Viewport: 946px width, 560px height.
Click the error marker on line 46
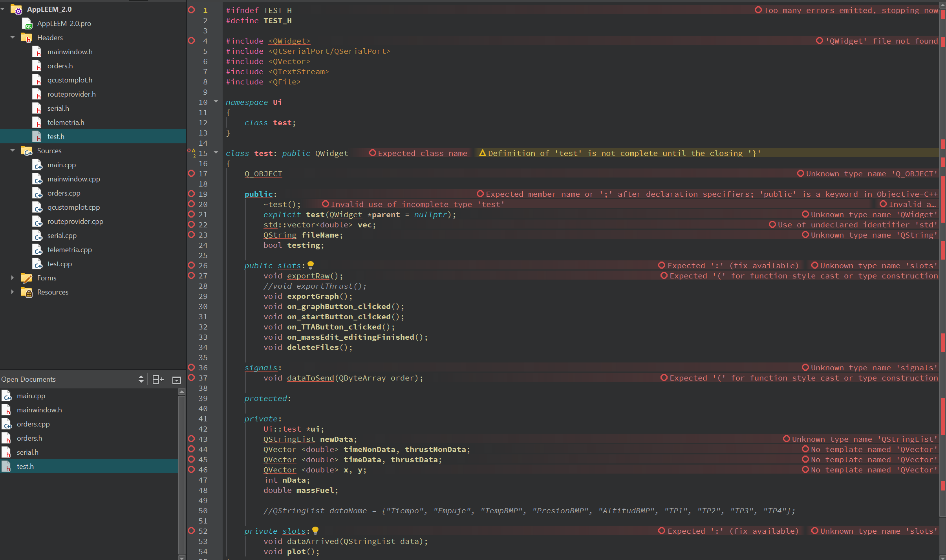[x=191, y=469]
